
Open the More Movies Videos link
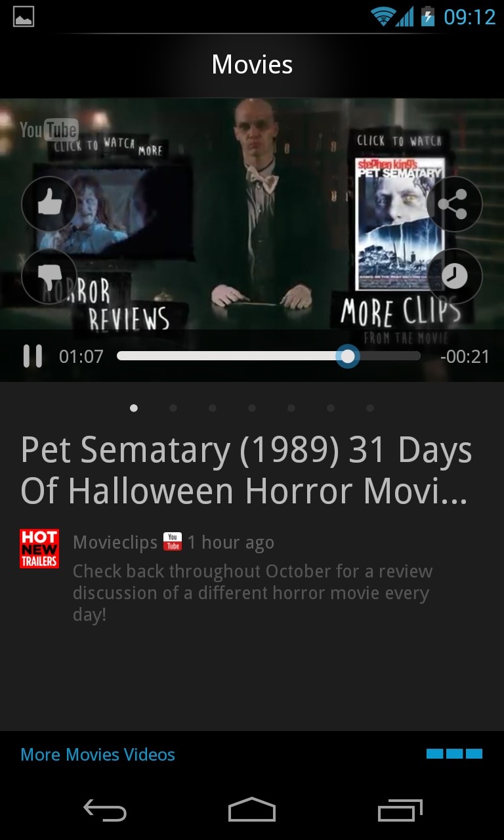click(x=98, y=755)
